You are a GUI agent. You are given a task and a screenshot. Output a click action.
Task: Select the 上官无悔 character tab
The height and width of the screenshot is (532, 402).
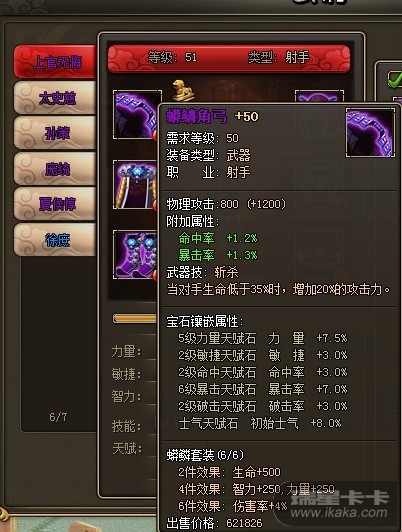tap(55, 62)
